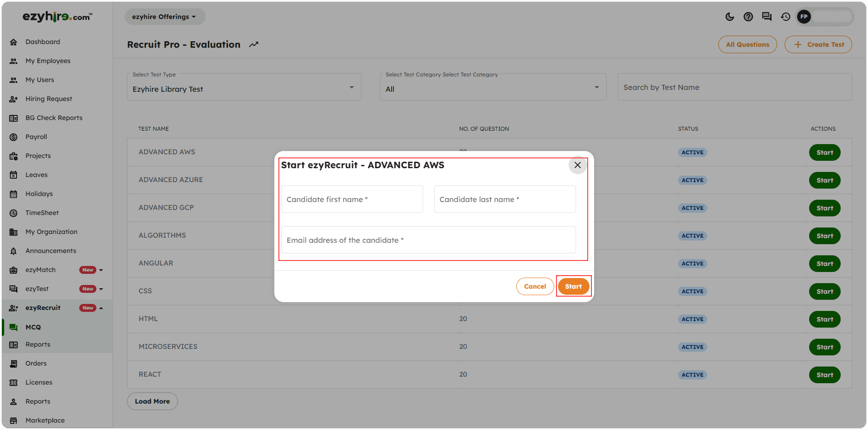Expand the ezyMatch submenu arrow
Screen dimensions: 868x430
click(101, 270)
